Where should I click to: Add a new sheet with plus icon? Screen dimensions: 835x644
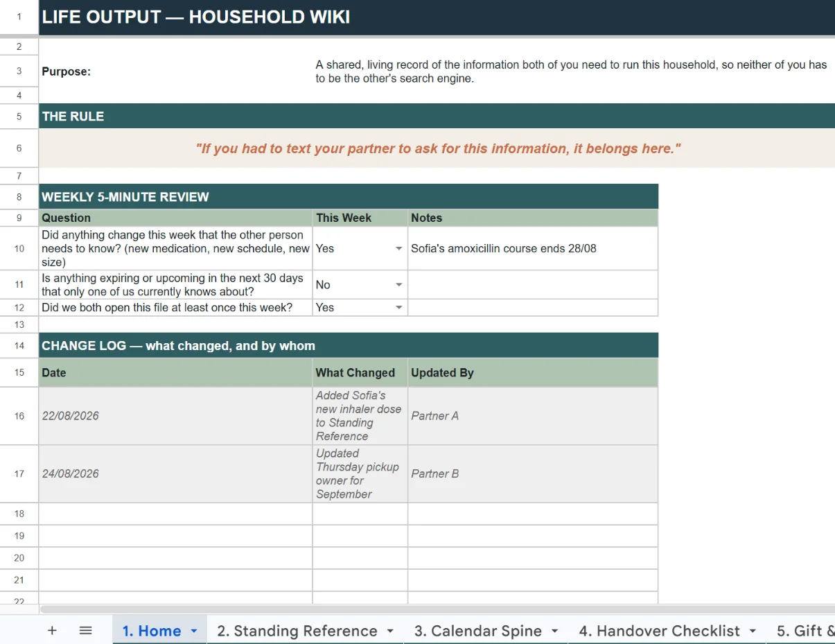point(52,630)
